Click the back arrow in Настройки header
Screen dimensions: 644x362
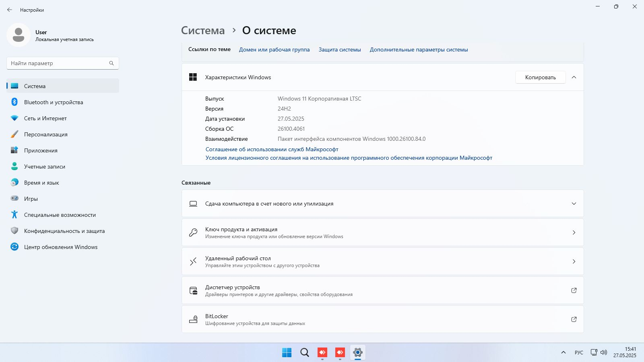coord(10,10)
